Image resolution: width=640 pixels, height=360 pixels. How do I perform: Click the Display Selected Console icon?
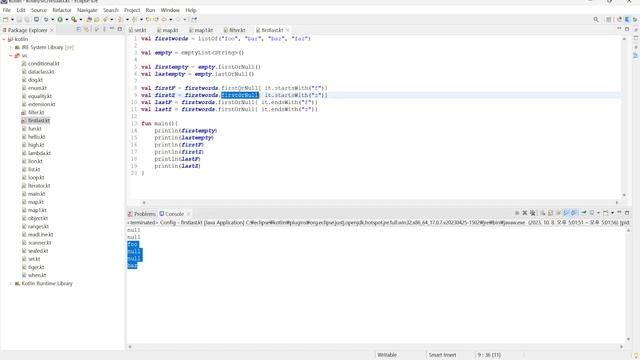pyautogui.click(x=592, y=213)
